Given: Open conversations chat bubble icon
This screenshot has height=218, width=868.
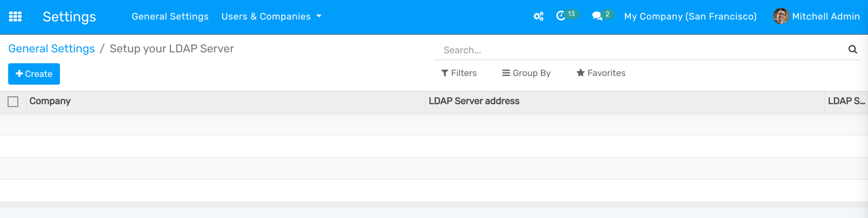Looking at the screenshot, I should click(597, 16).
